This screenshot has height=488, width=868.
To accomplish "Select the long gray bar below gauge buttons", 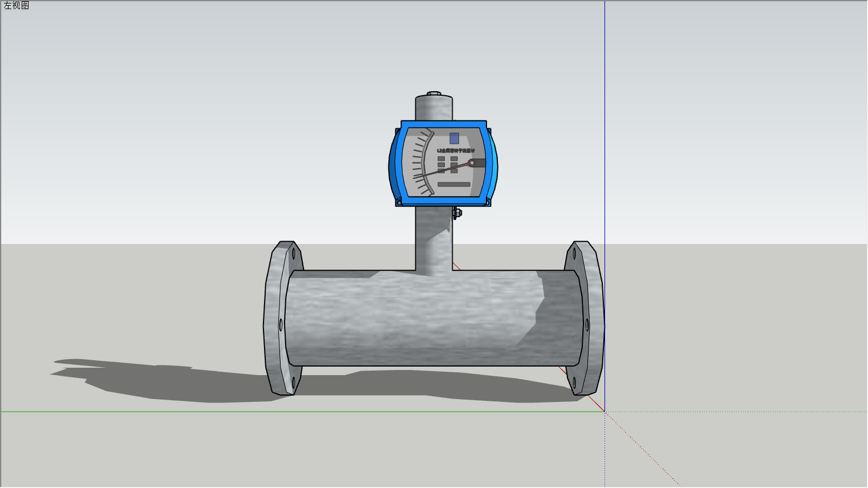I will coord(454,184).
